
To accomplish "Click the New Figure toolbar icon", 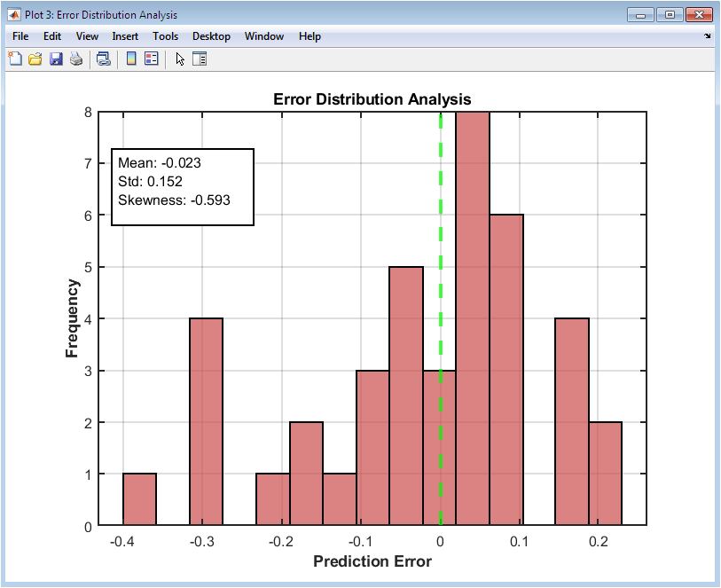I will (x=15, y=59).
